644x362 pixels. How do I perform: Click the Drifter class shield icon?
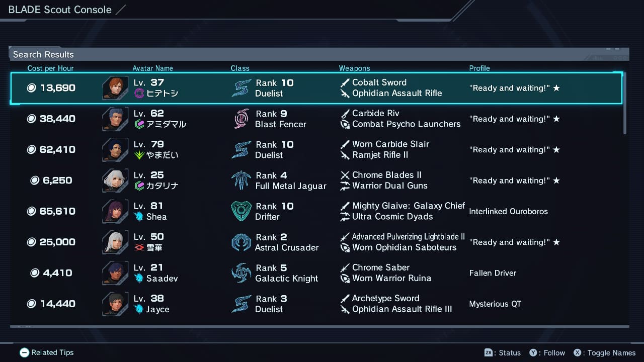tap(242, 211)
